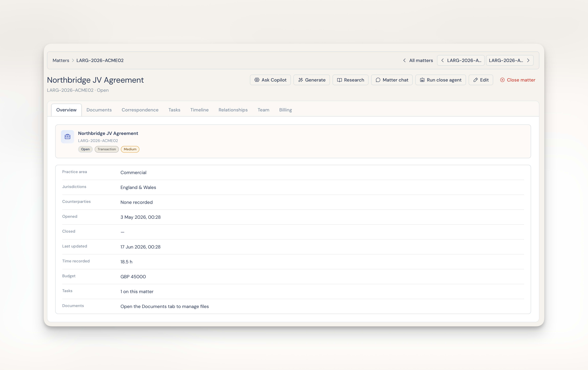
Task: Click the Generate magic wand icon
Action: (300, 80)
